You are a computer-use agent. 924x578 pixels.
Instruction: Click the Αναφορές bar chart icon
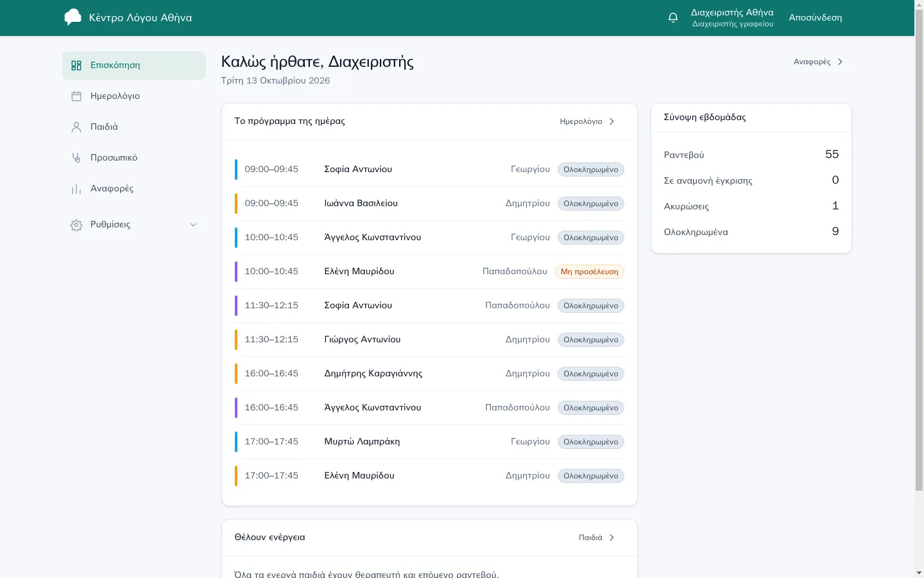(76, 189)
